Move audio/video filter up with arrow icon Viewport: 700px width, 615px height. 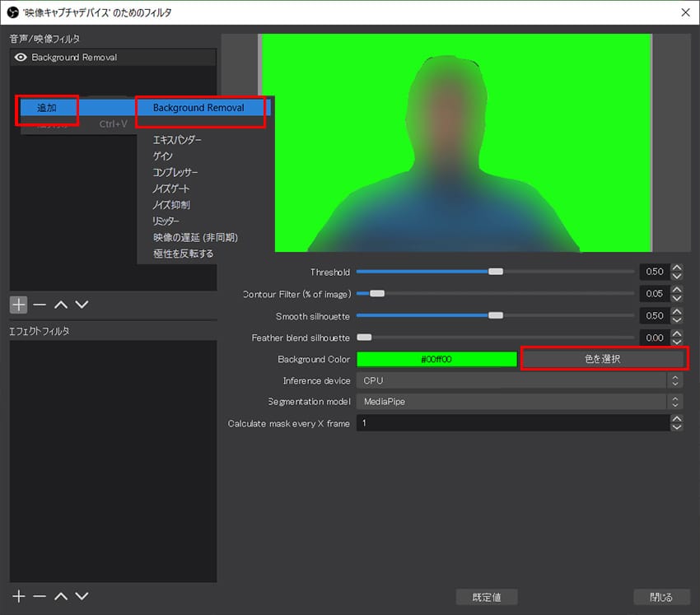60,304
